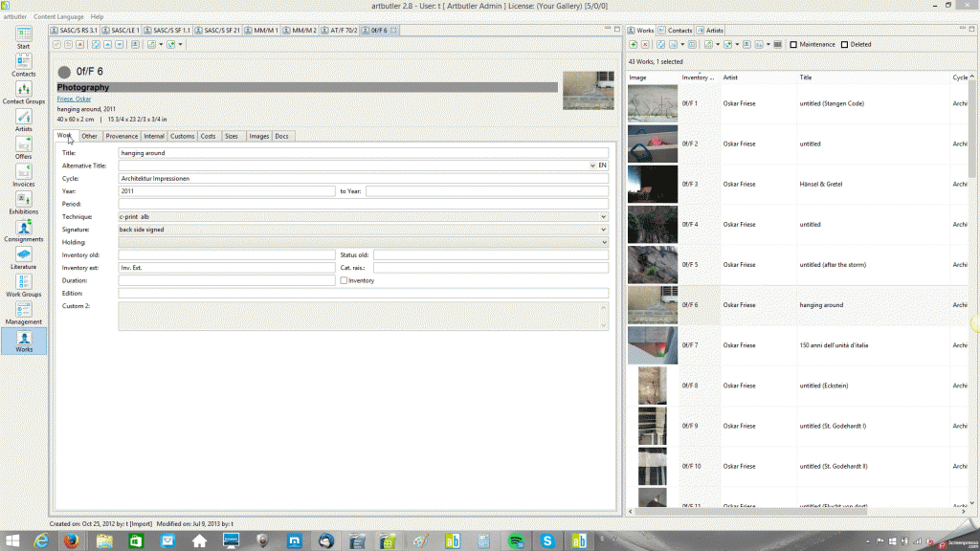Click the Year input field
This screenshot has width=980, height=551.
coord(226,191)
